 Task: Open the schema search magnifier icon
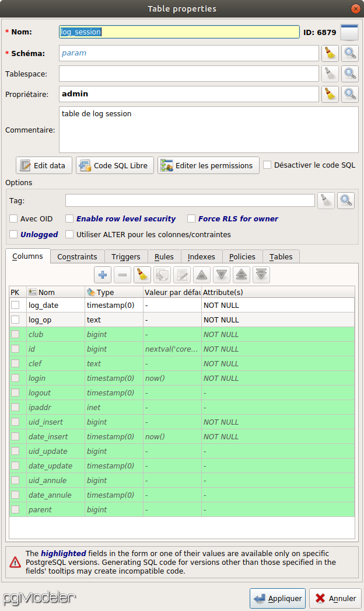(349, 53)
